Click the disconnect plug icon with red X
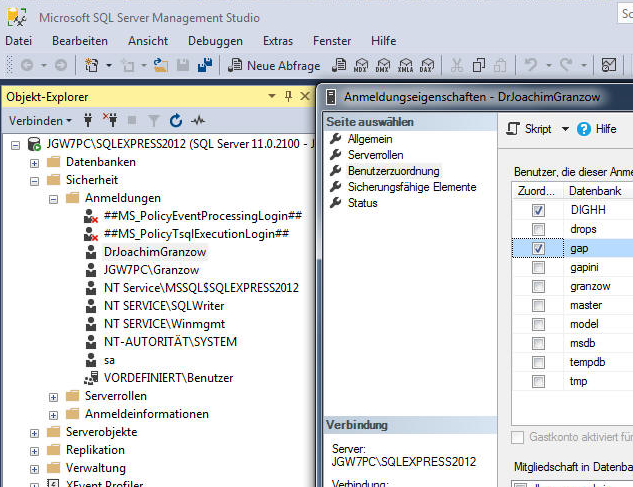The height and width of the screenshot is (487, 633). tap(110, 120)
